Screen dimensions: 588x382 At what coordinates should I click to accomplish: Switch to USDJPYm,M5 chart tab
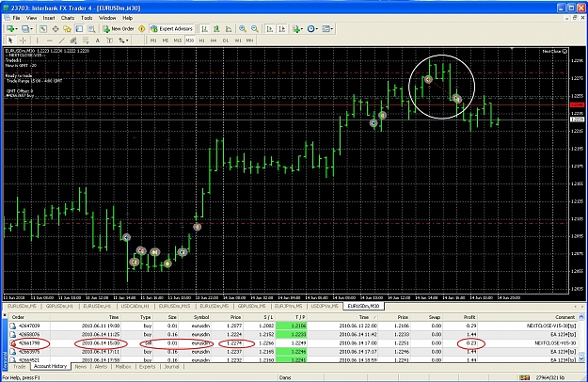[x=326, y=307]
